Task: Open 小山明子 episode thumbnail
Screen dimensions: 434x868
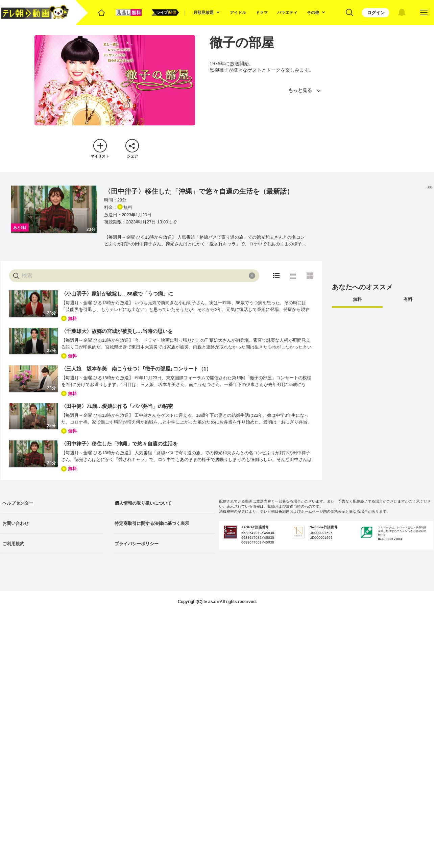Action: tap(33, 304)
